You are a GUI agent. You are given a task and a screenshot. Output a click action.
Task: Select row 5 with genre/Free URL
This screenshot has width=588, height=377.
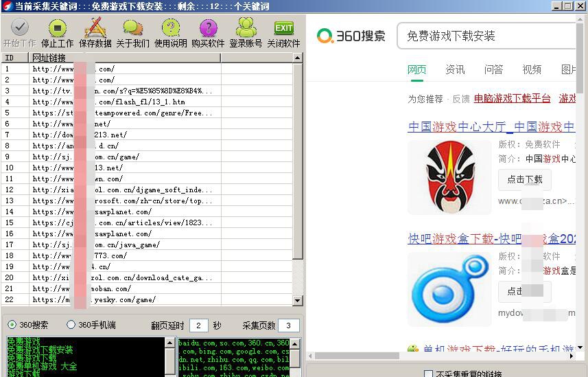click(x=147, y=113)
